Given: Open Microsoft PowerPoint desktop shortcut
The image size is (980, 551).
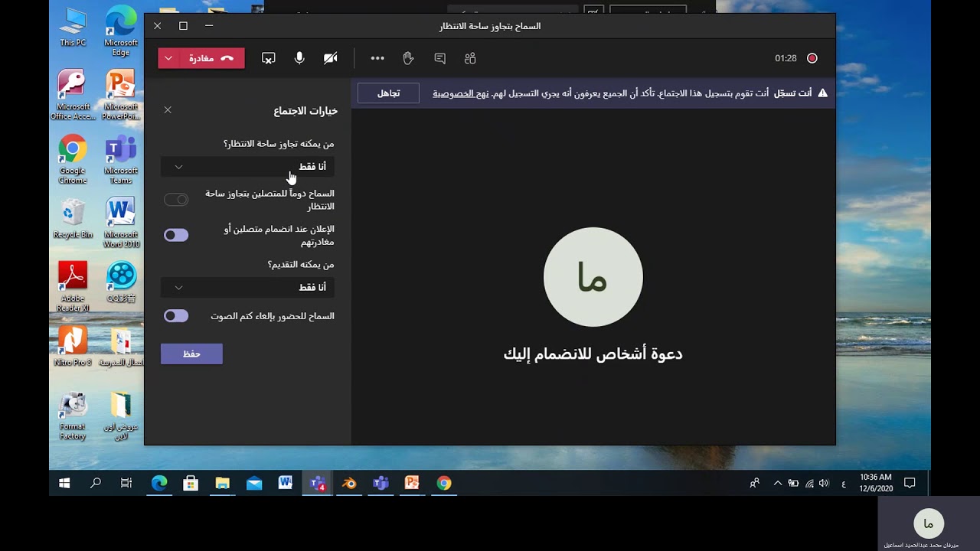Looking at the screenshot, I should click(x=121, y=95).
